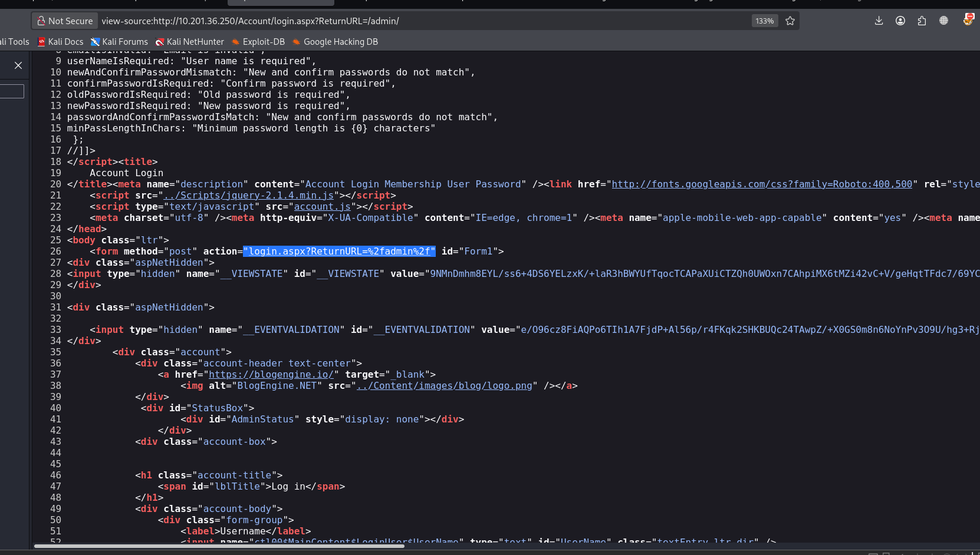Close the sidebar with the X icon

click(18, 65)
